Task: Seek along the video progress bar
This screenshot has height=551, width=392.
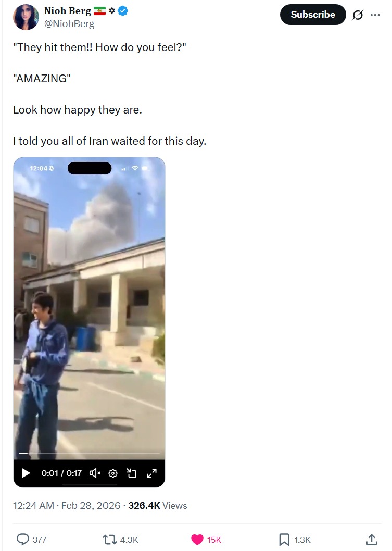Action: (x=89, y=453)
